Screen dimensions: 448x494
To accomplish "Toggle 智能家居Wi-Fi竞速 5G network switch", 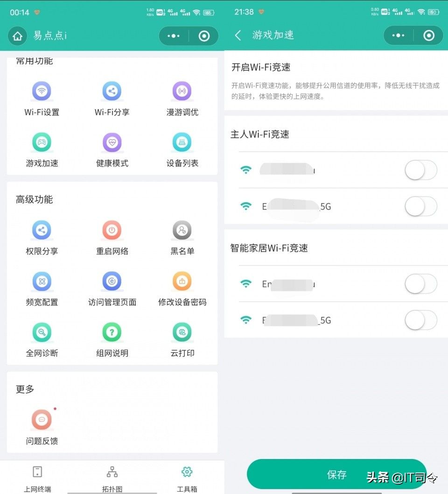I will 421,320.
